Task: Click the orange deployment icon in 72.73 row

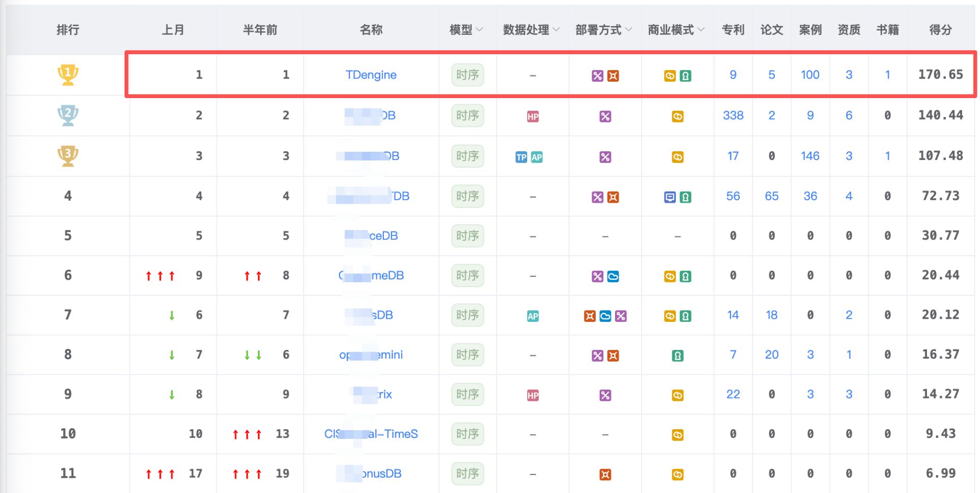Action: click(613, 197)
